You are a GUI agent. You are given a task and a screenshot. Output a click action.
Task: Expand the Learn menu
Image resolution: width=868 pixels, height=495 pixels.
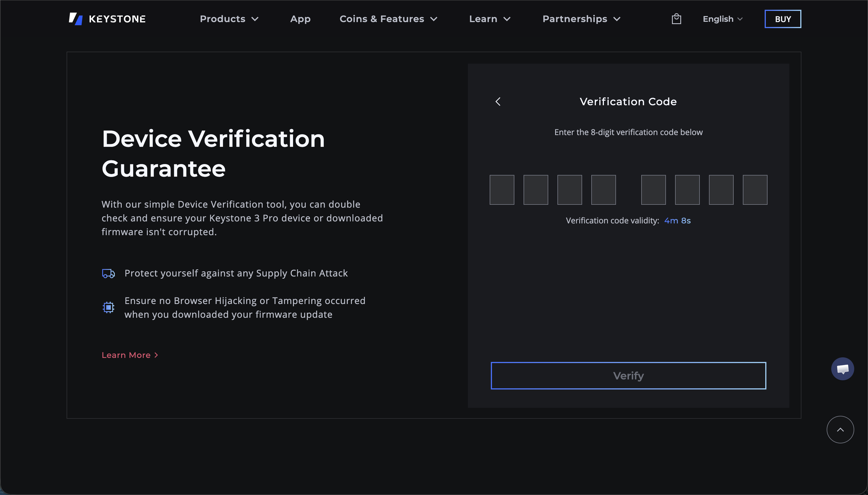click(x=490, y=19)
